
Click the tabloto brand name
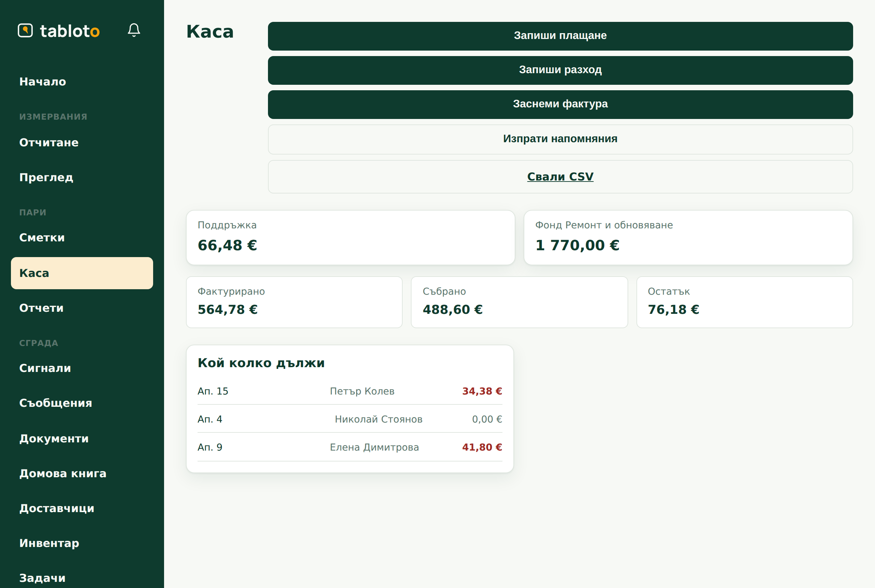tap(70, 31)
